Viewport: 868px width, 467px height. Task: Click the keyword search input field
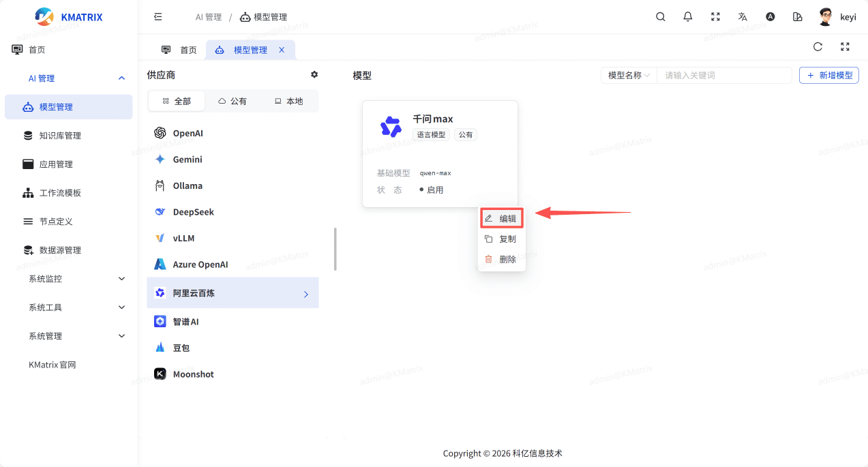point(723,75)
